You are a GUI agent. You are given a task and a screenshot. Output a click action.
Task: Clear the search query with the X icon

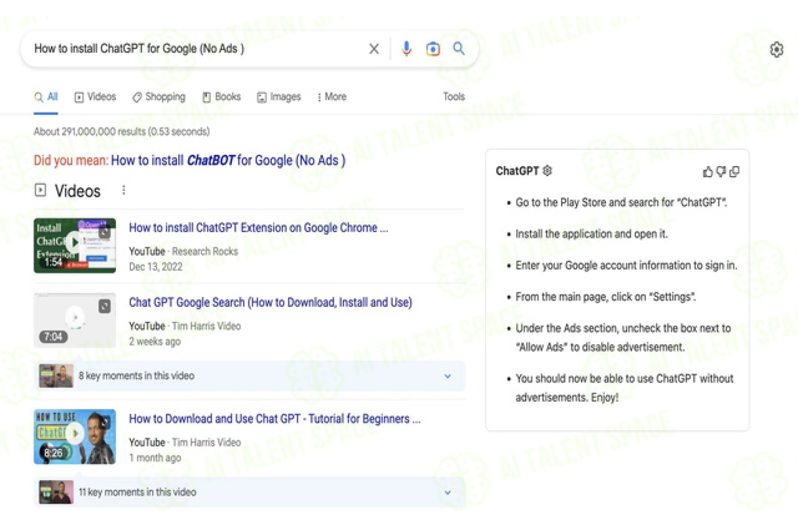coord(374,49)
